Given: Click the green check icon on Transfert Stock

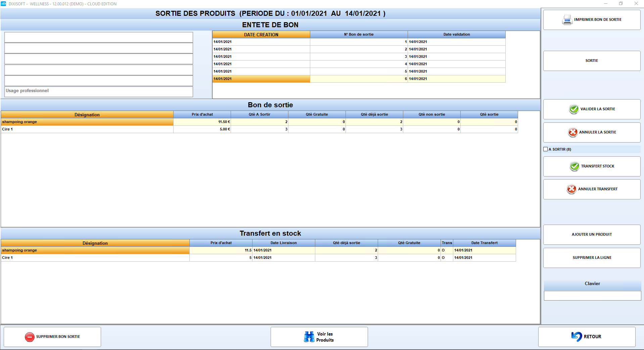Looking at the screenshot, I should coord(574,166).
